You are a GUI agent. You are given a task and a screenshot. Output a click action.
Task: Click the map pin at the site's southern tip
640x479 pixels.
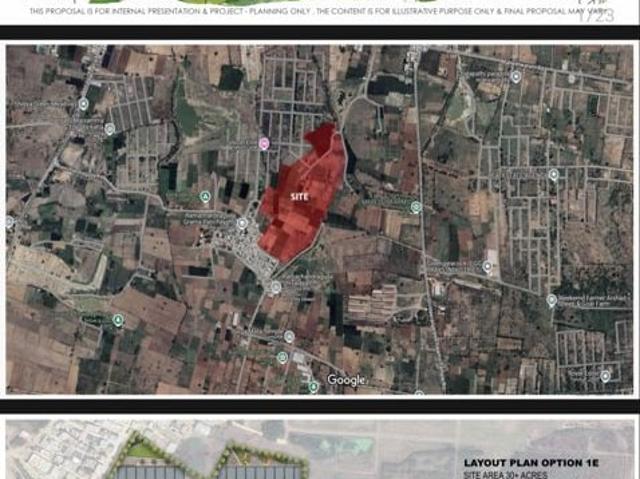click(x=276, y=287)
